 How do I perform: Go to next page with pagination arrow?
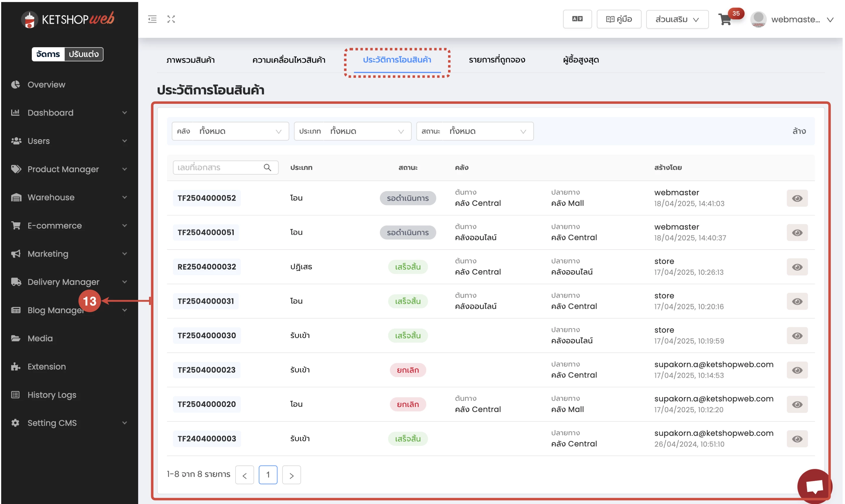coord(291,475)
